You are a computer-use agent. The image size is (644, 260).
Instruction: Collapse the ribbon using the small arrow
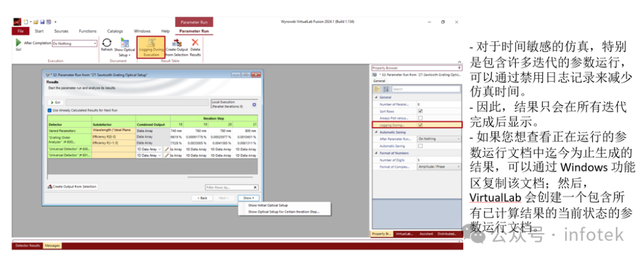[x=459, y=63]
